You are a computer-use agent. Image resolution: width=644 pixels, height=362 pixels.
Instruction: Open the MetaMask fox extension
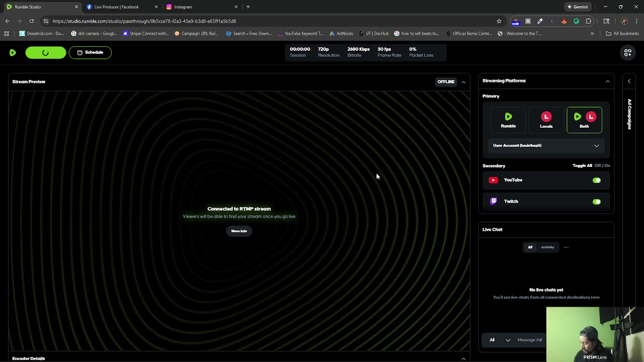tap(564, 21)
